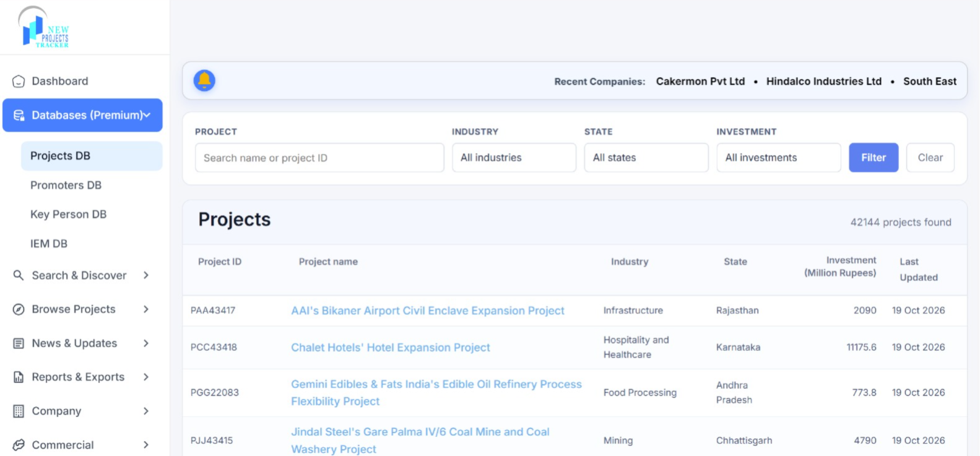Expand the Company menu arrow
This screenshot has width=980, height=456.
coord(146,411)
